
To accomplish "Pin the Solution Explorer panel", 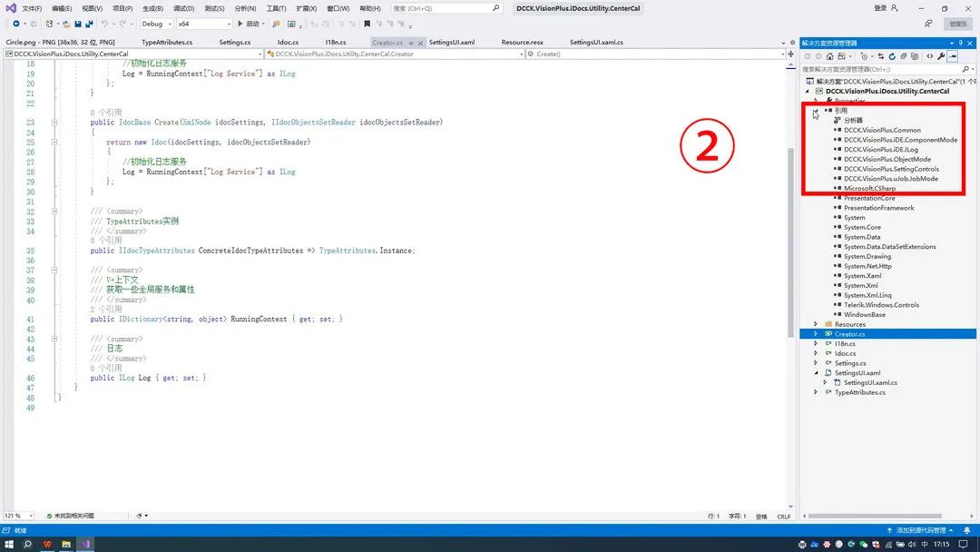I will pyautogui.click(x=961, y=44).
